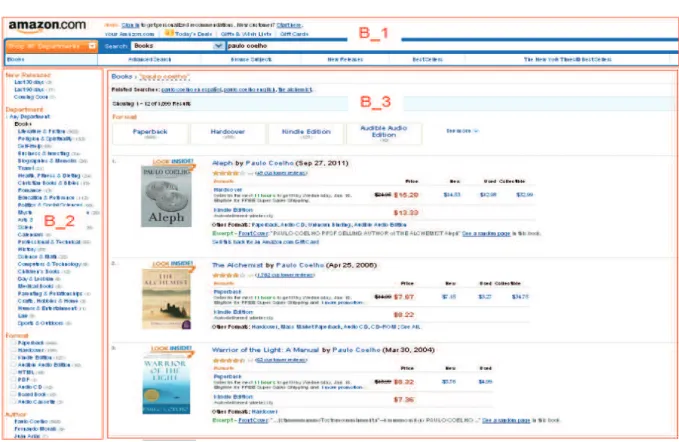
Task: Go back to Any Department in sidebar
Action: [29, 116]
